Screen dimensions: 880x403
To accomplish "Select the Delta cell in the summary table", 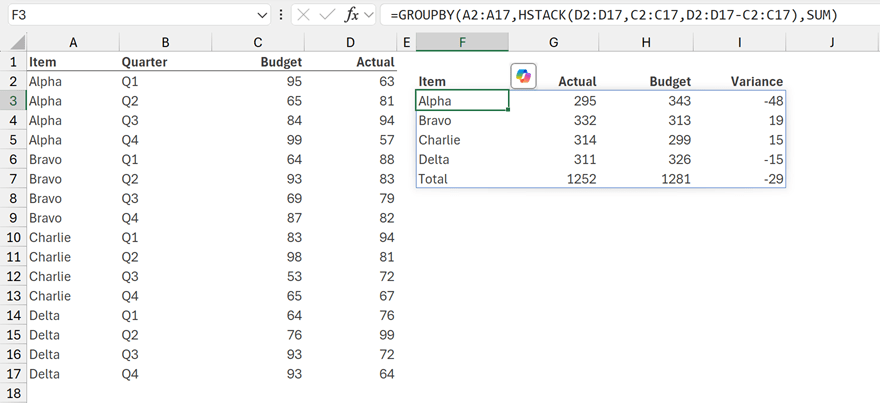I will (462, 159).
